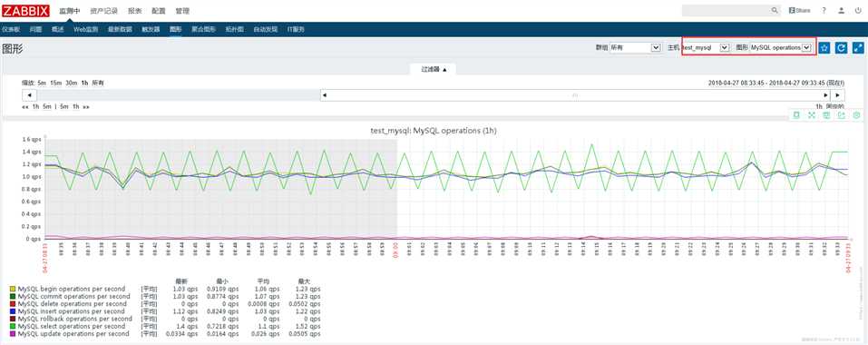Click the »» jump-forward link
The width and height of the screenshot is (868, 345).
pos(86,106)
